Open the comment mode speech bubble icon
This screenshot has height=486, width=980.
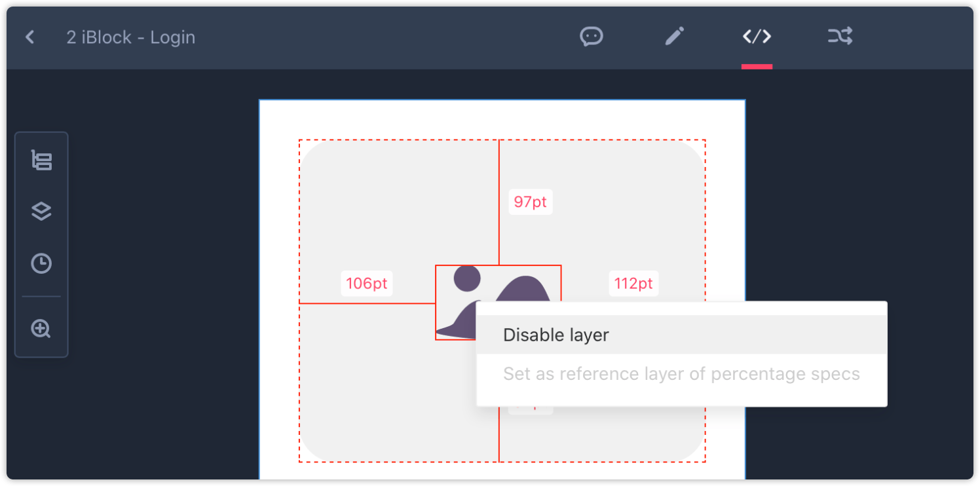(592, 36)
